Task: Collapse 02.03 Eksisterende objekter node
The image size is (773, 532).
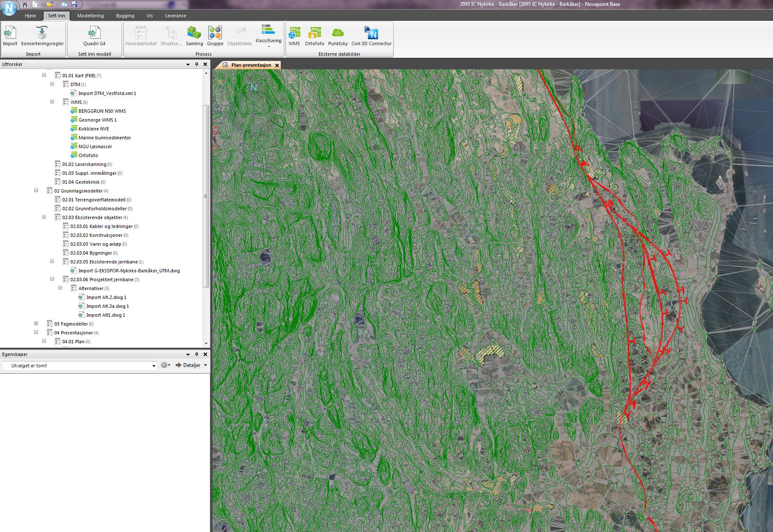Action: pyautogui.click(x=44, y=217)
